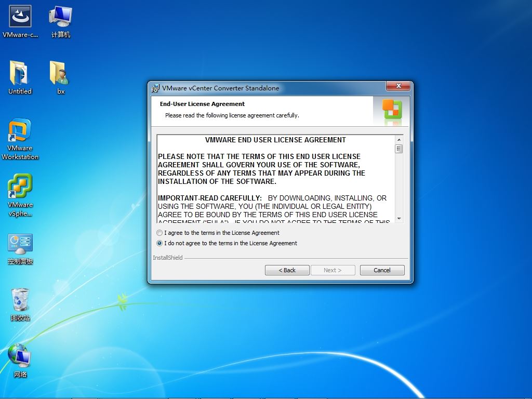Screen dimensions: 532x399
Task: Click the license agreement text area
Action: coord(276,179)
